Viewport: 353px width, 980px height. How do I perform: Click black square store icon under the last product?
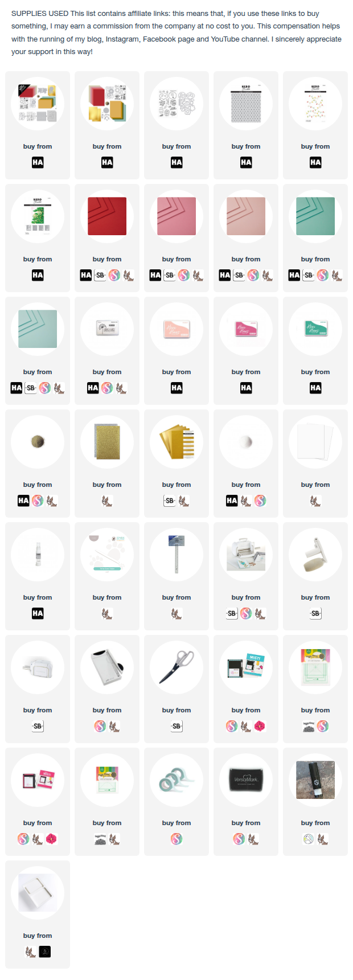45,952
